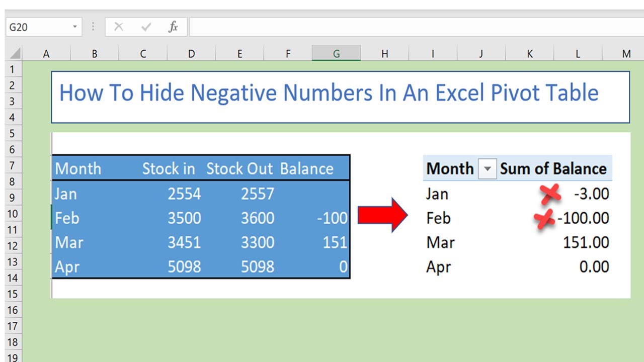Select the Stock in value 3451
The height and width of the screenshot is (362, 644).
[185, 242]
